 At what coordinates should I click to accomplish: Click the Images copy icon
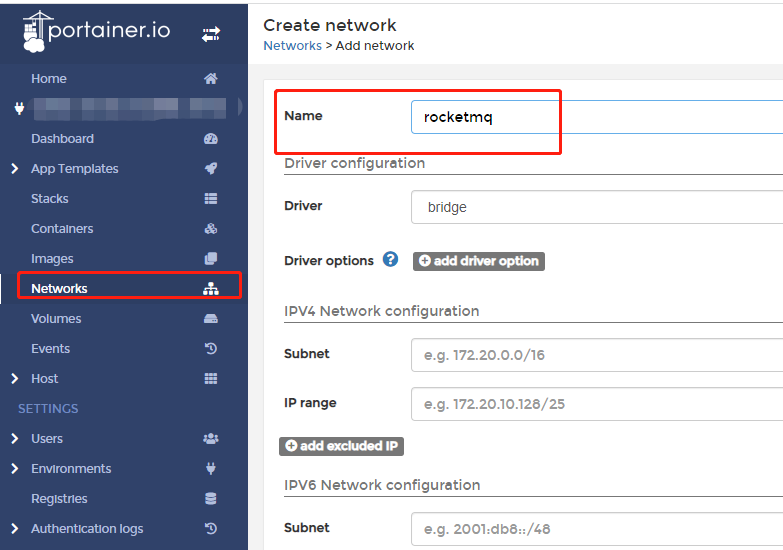[x=211, y=259]
